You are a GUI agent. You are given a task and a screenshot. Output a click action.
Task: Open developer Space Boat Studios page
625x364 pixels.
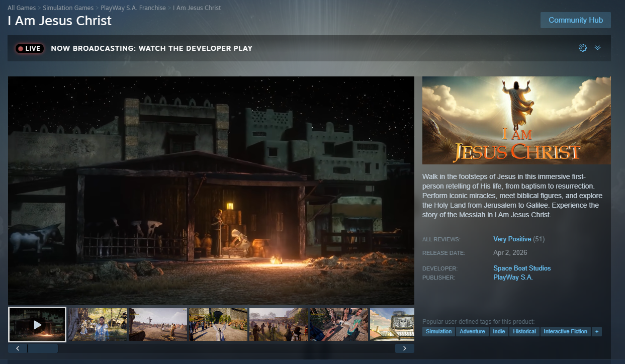tap(522, 268)
